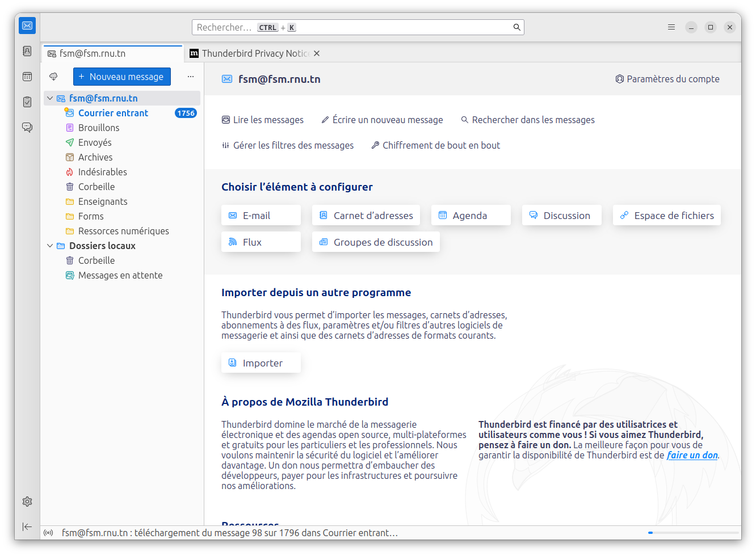
Task: Open the Tasks space icon
Action: point(27,102)
